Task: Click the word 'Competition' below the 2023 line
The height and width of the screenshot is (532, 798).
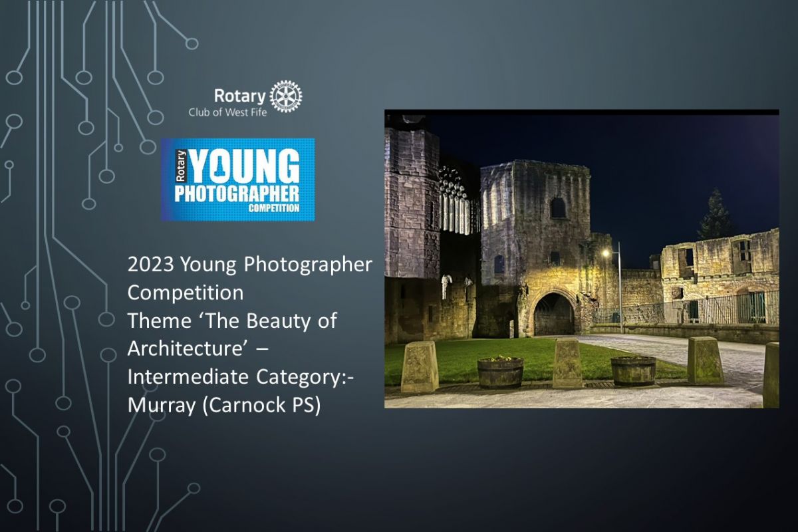Action: pyautogui.click(x=186, y=293)
